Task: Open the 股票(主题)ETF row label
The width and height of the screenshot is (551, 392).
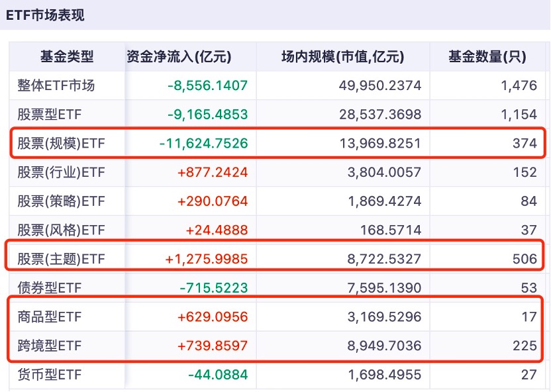Action: click(x=61, y=259)
